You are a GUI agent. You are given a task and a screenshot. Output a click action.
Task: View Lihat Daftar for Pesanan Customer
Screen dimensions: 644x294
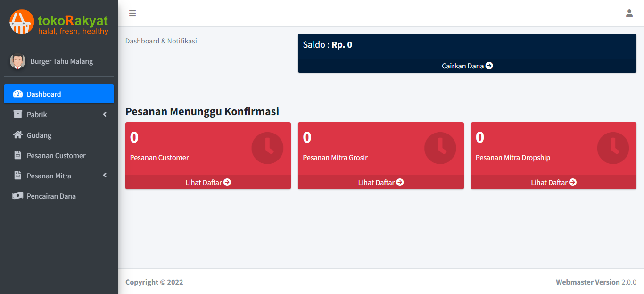(x=208, y=182)
